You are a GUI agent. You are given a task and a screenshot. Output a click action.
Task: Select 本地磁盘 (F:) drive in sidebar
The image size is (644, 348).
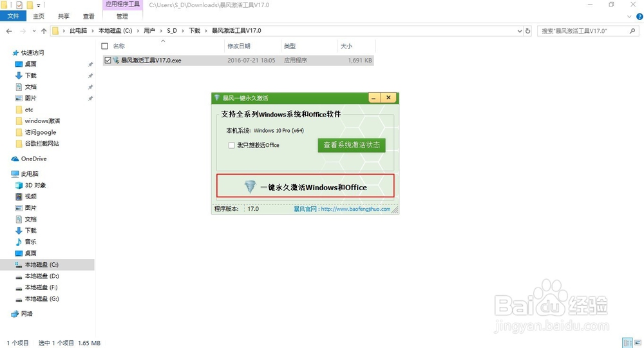click(41, 287)
